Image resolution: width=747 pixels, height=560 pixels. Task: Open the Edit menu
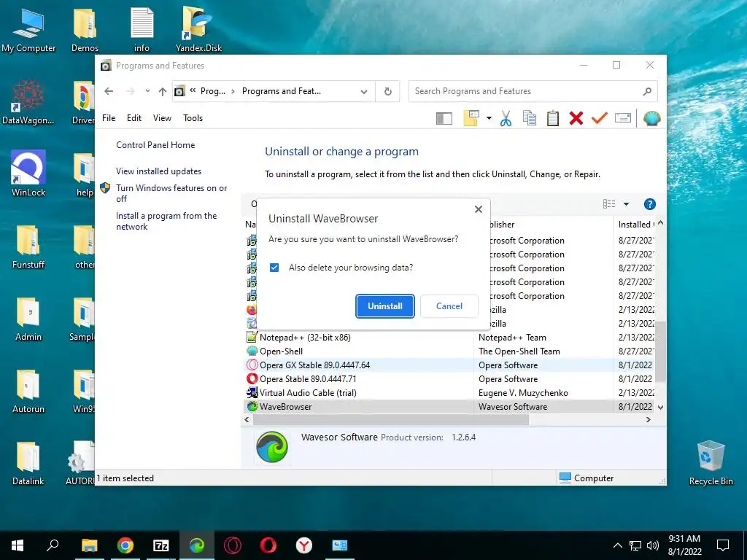click(134, 118)
